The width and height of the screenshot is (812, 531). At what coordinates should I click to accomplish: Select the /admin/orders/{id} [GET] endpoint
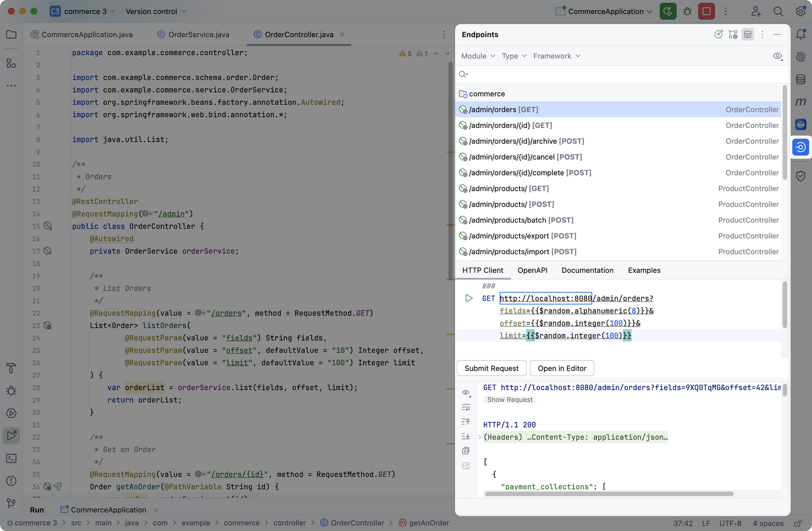[x=618, y=125]
